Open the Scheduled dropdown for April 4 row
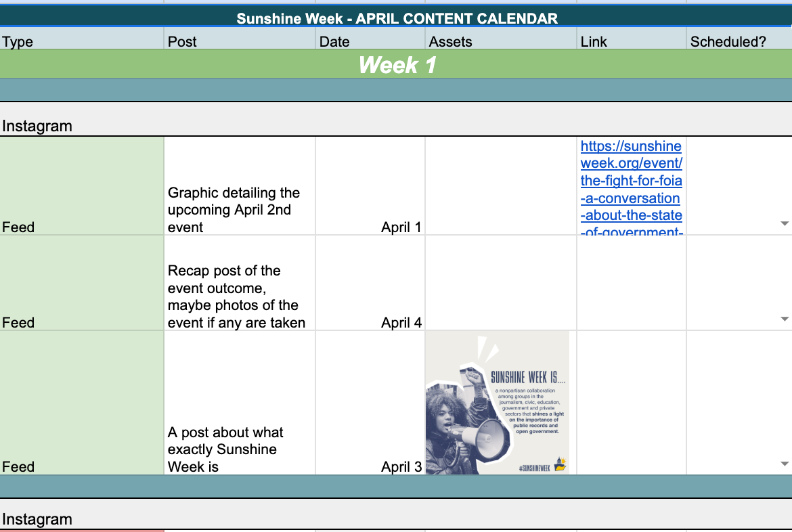This screenshot has height=532, width=792. tap(784, 319)
